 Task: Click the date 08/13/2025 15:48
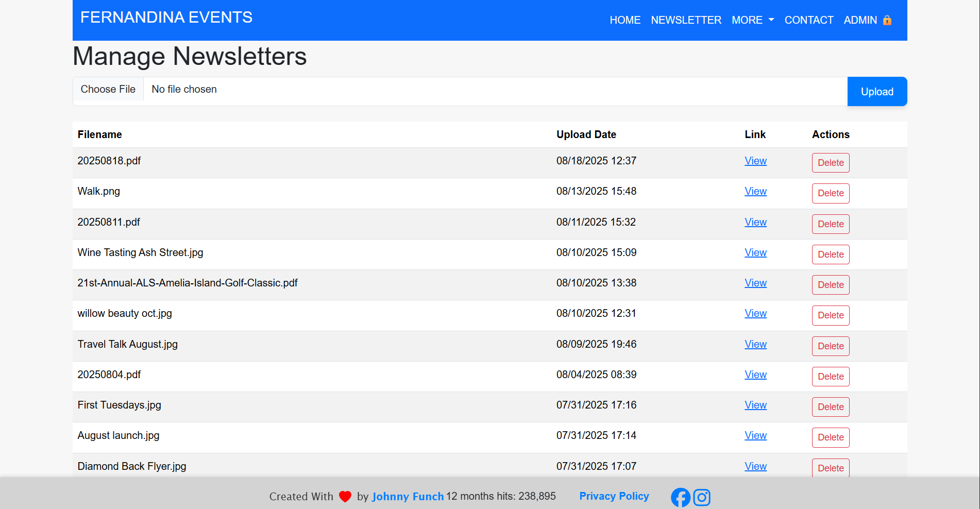[x=596, y=191]
